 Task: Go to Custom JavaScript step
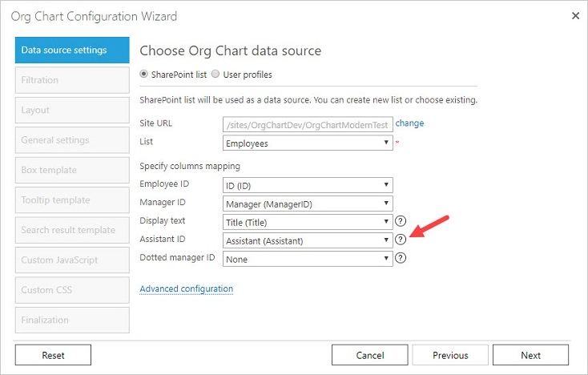[72, 260]
